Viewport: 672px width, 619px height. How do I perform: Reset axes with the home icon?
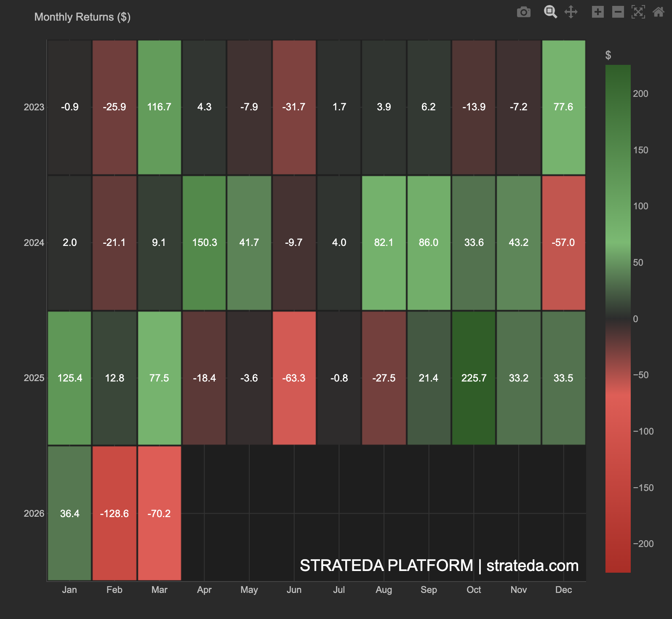click(x=658, y=12)
